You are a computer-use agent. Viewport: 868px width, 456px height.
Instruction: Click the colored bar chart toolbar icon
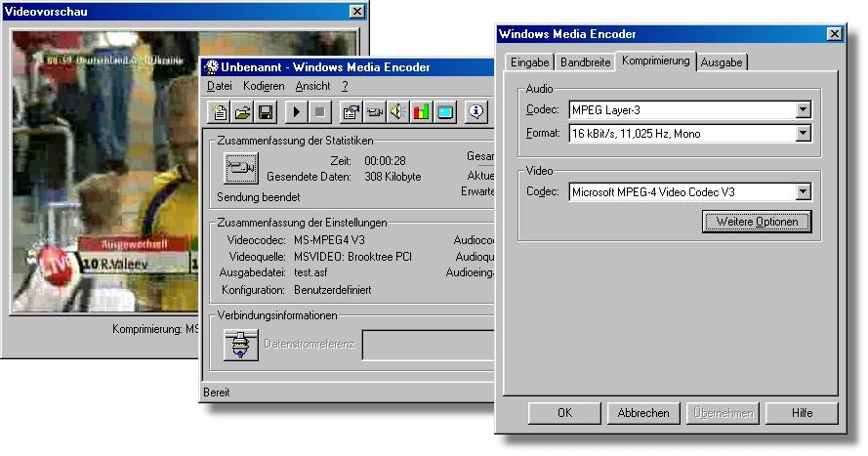421,112
